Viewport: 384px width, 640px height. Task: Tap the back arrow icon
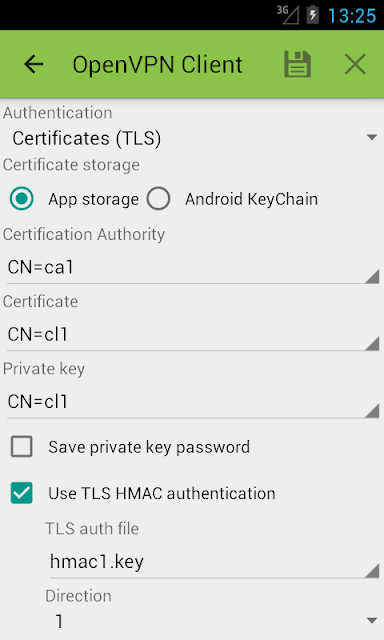point(33,64)
